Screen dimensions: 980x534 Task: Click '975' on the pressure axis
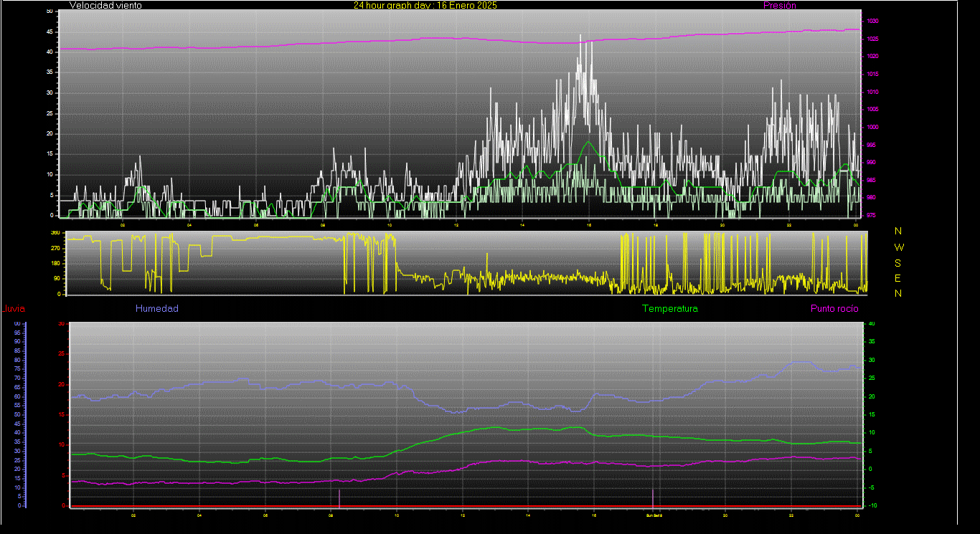(871, 214)
